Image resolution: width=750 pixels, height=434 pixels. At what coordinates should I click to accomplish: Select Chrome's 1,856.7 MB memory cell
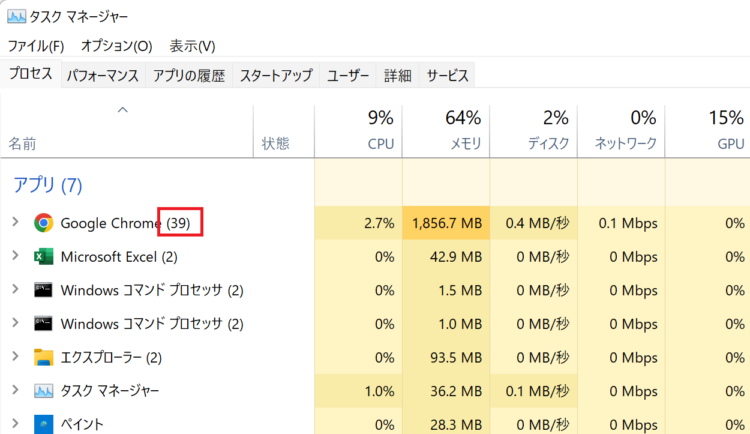tap(446, 223)
